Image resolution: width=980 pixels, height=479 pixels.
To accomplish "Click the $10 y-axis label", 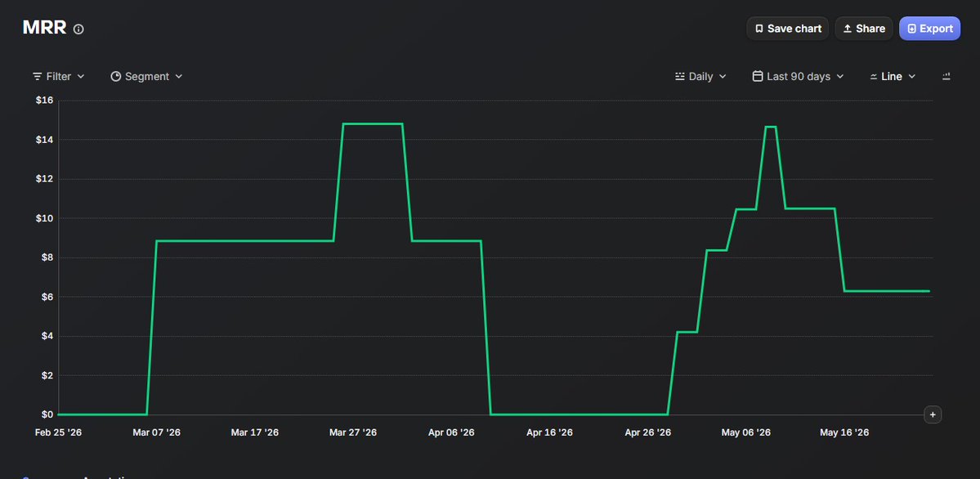I will pyautogui.click(x=46, y=218).
